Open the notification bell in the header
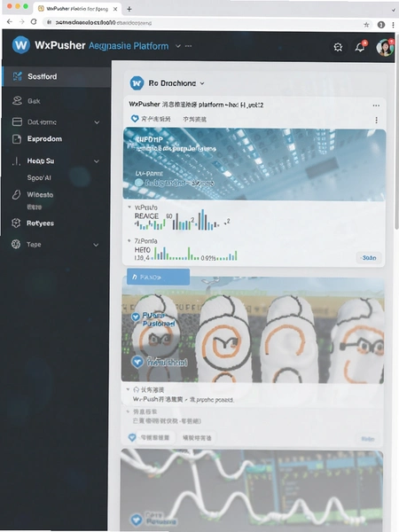The height and width of the screenshot is (532, 399). click(x=360, y=47)
